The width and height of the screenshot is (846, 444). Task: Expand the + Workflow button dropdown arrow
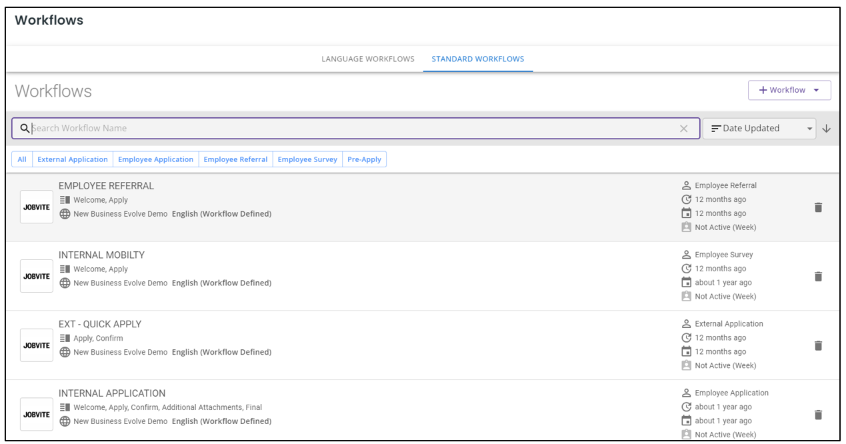coord(816,90)
